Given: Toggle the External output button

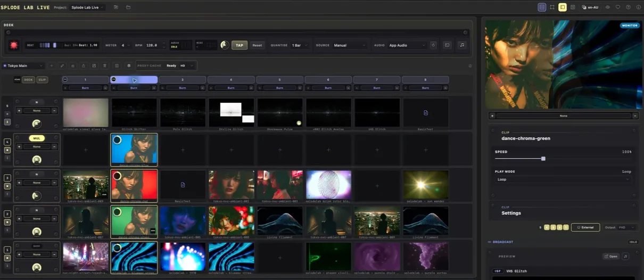Looking at the screenshot, I should point(585,227).
